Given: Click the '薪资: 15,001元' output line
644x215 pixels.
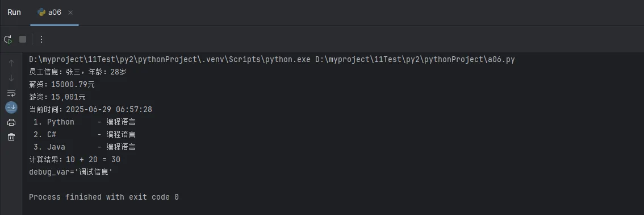Looking at the screenshot, I should (57, 97).
